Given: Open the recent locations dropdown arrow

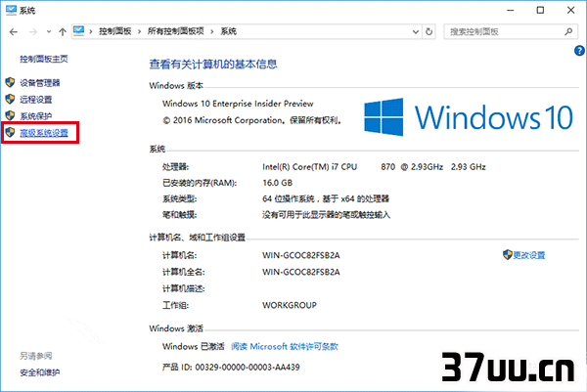Looking at the screenshot, I should click(x=49, y=32).
